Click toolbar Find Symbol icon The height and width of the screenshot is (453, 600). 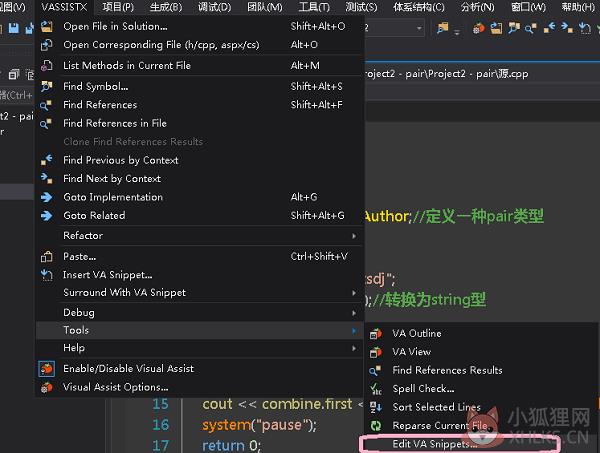pos(514,28)
